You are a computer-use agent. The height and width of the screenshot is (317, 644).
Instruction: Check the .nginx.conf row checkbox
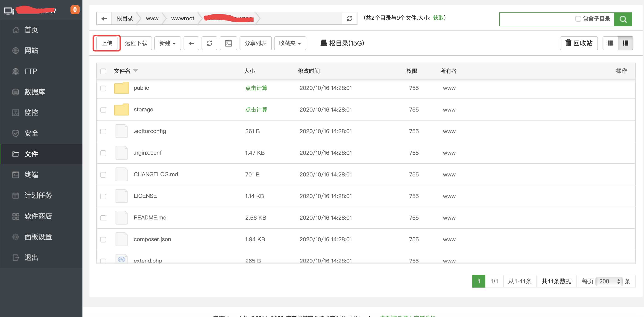click(103, 153)
